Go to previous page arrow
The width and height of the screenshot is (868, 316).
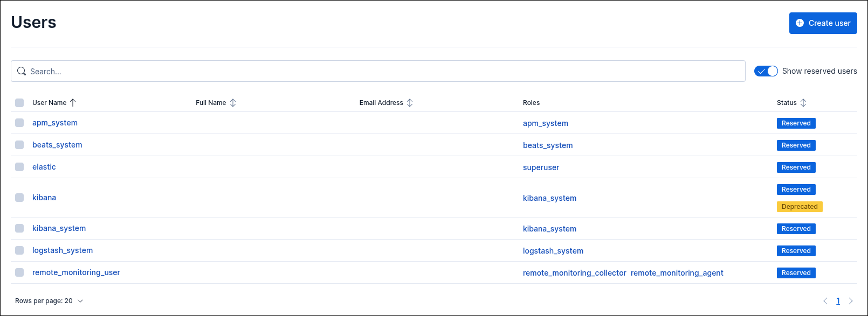click(825, 301)
